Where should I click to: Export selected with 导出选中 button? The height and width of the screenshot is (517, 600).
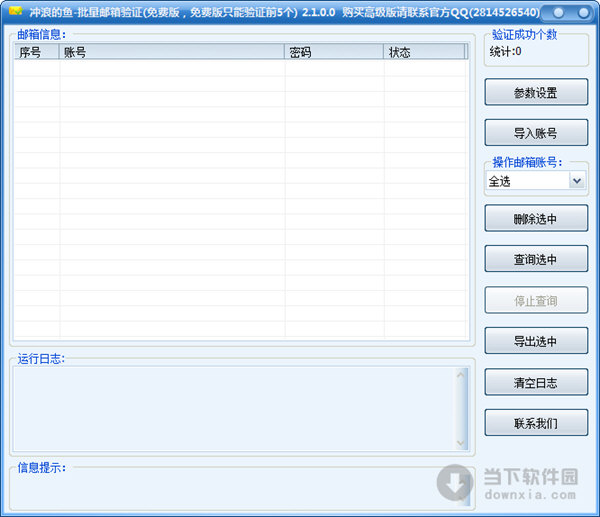[536, 341]
